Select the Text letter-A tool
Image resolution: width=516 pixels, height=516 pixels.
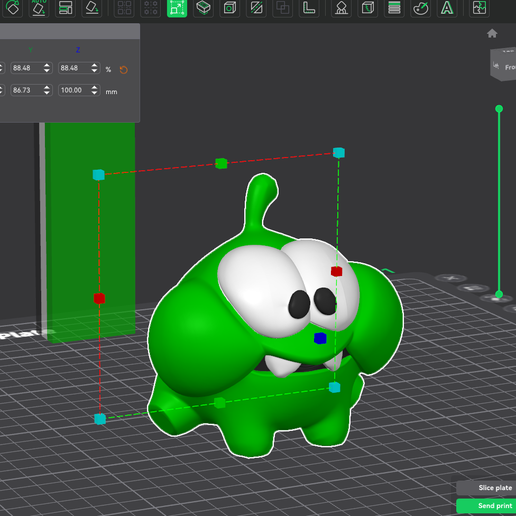(447, 8)
